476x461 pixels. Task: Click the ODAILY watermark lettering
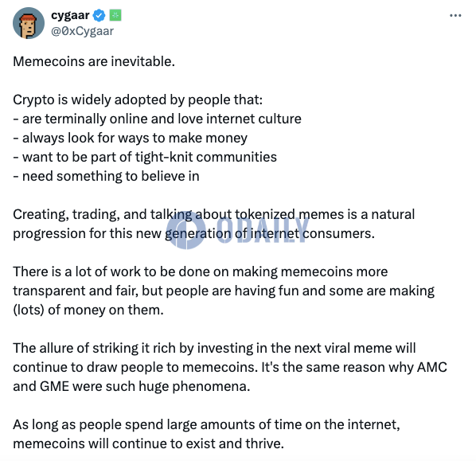point(263,230)
